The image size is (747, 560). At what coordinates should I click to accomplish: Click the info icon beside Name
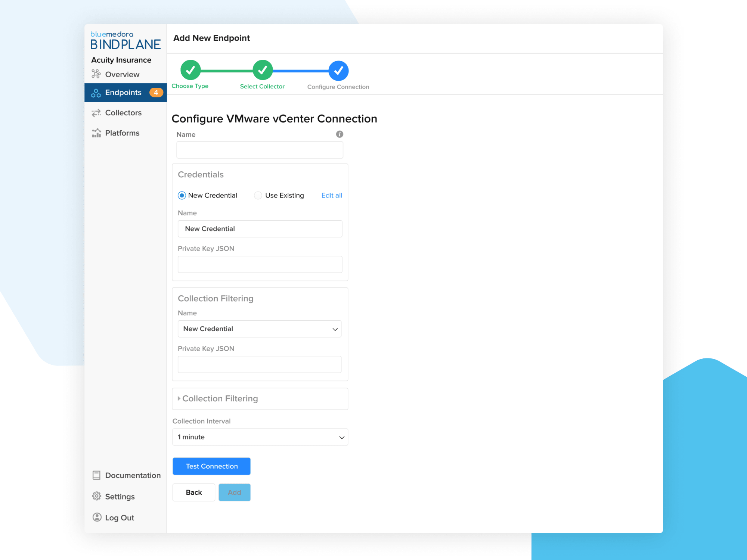340,134
